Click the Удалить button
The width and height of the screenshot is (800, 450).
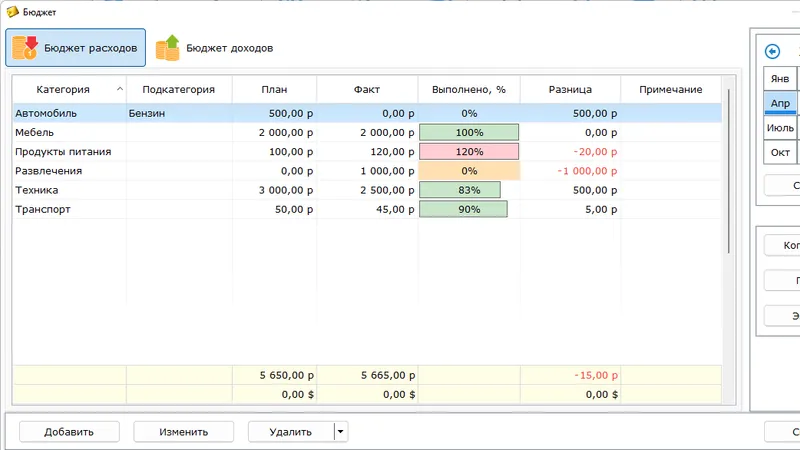290,432
